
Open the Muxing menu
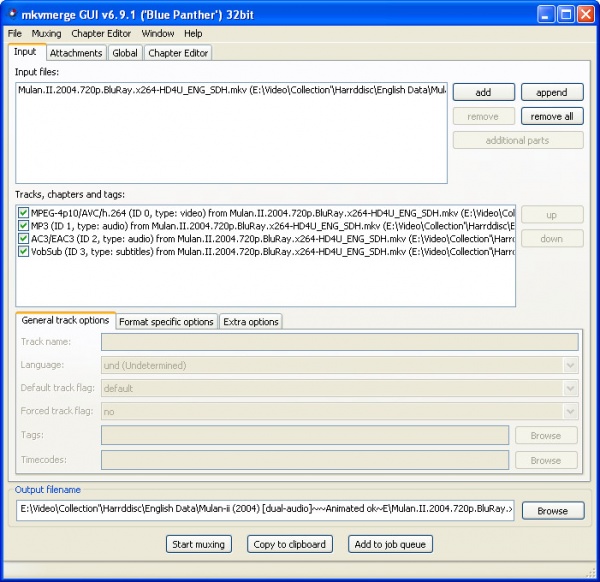point(46,34)
